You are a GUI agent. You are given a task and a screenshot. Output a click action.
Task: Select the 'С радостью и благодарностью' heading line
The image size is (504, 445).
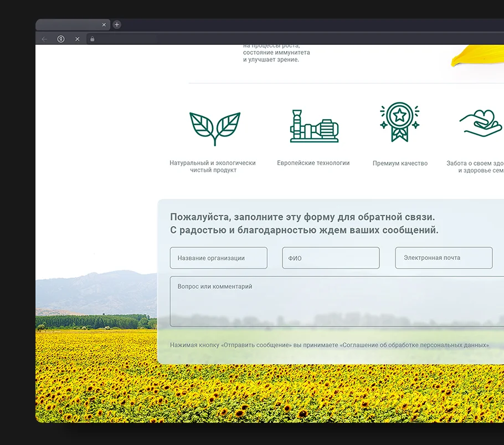(x=304, y=230)
